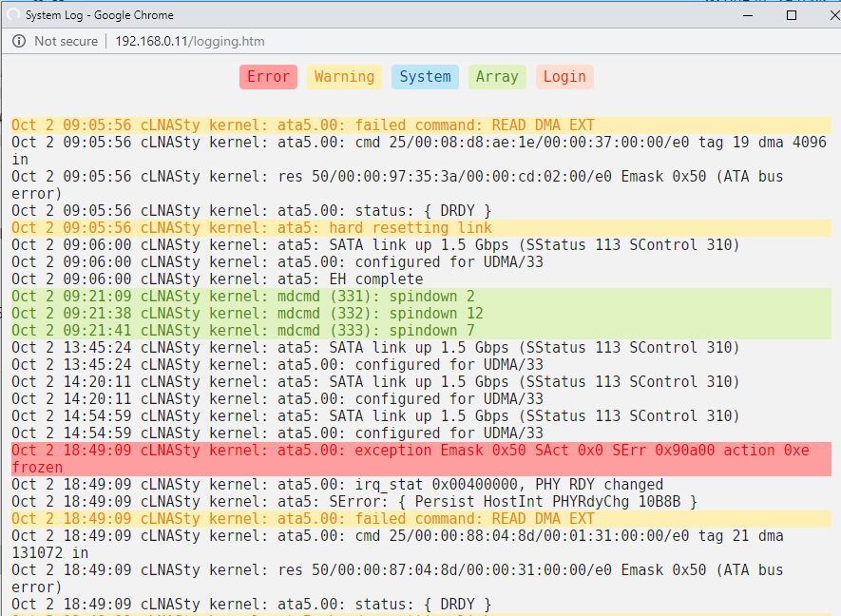This screenshot has width=841, height=616.
Task: Click the 'System Log - Google Chrome' window title
Action: pyautogui.click(x=100, y=15)
